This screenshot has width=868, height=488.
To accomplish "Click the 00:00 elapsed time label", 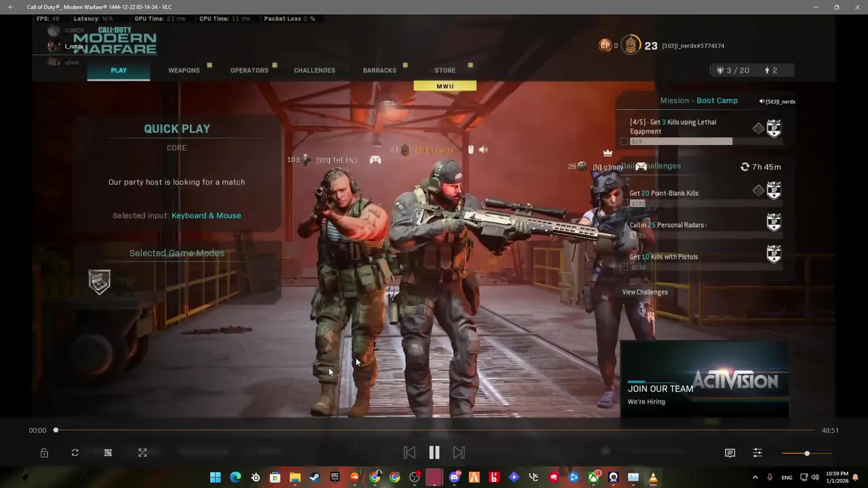I will (37, 430).
